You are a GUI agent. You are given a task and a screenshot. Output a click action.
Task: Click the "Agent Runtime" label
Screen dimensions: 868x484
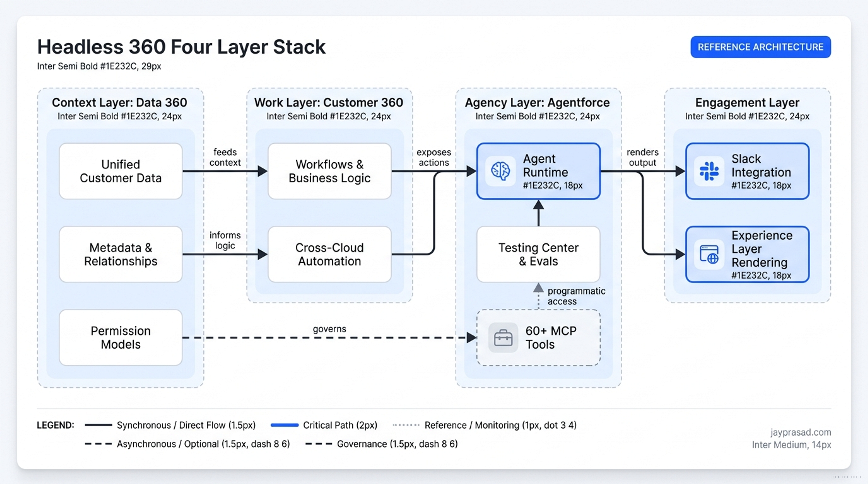pyautogui.click(x=545, y=165)
